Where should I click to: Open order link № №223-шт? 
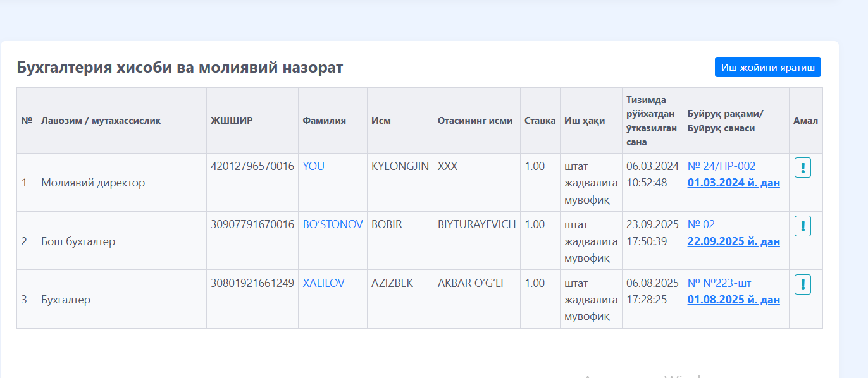(x=719, y=283)
